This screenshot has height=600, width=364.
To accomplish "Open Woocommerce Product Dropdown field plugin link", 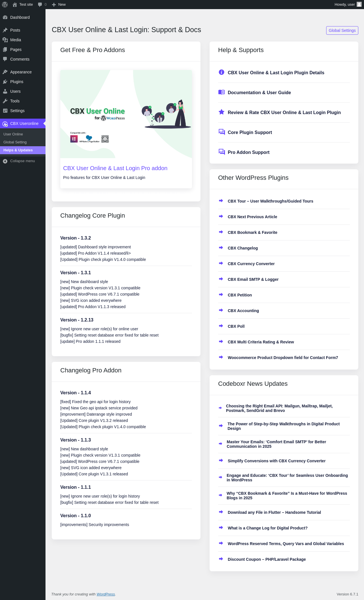I will coord(283,358).
